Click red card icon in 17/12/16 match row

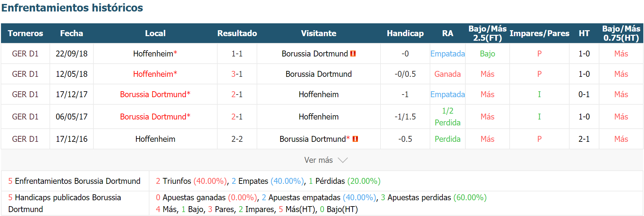pos(355,139)
